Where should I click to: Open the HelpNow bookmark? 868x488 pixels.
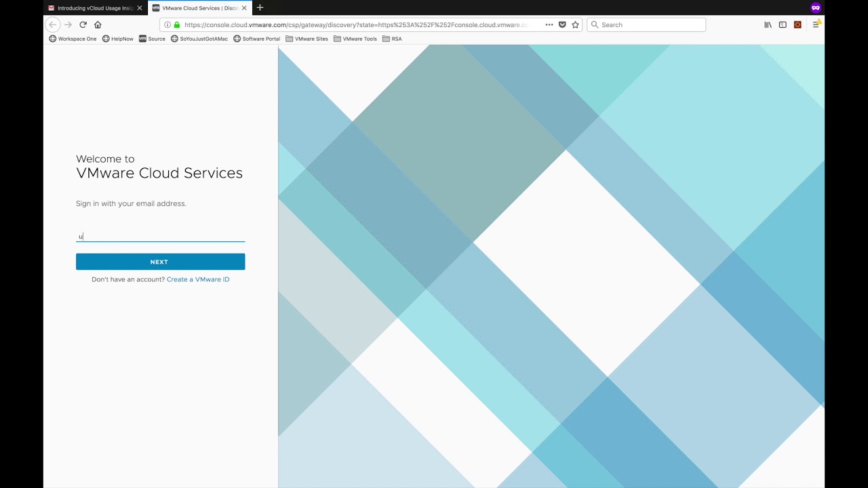(117, 39)
